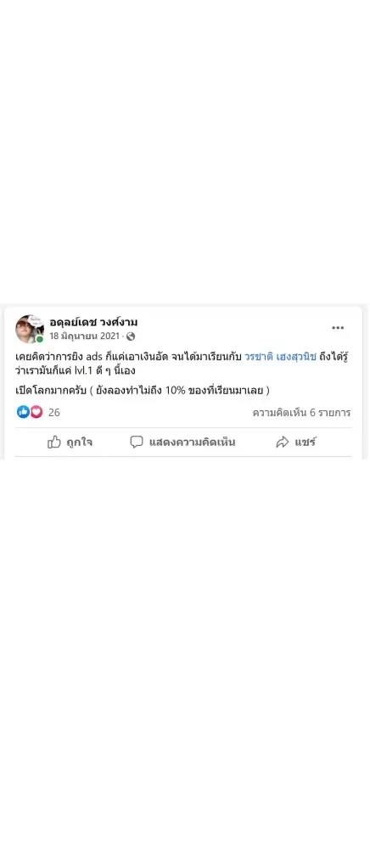Click the speech bubble comment icon

point(137,442)
